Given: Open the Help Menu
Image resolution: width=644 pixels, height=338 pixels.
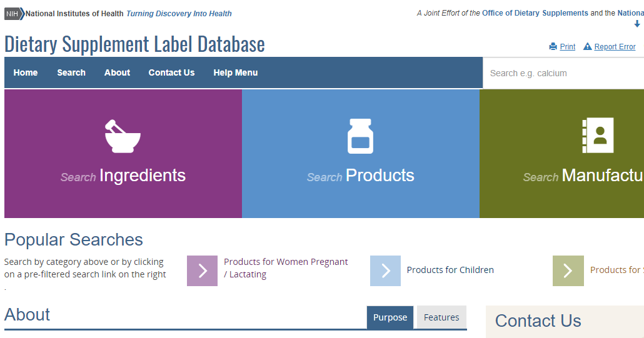Looking at the screenshot, I should (236, 72).
